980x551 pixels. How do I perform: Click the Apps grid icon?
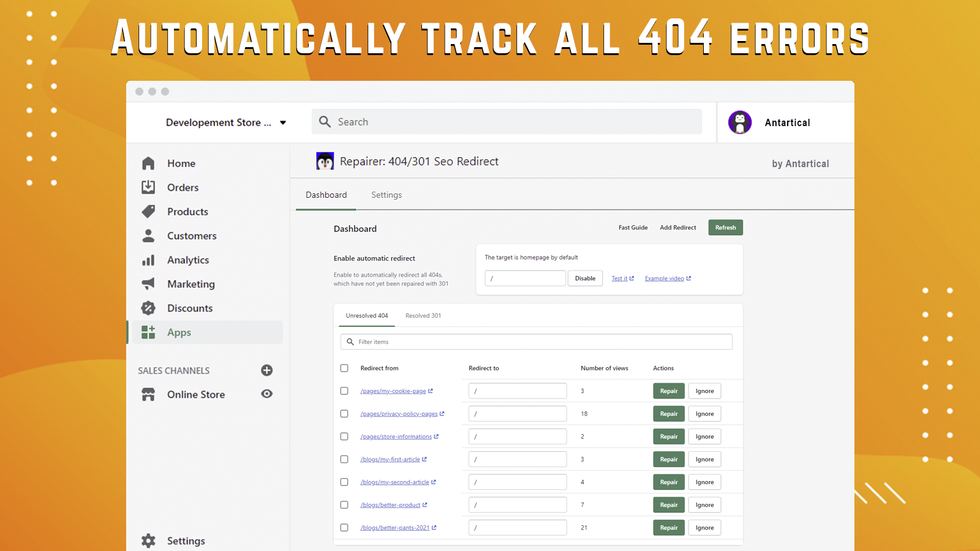(148, 332)
